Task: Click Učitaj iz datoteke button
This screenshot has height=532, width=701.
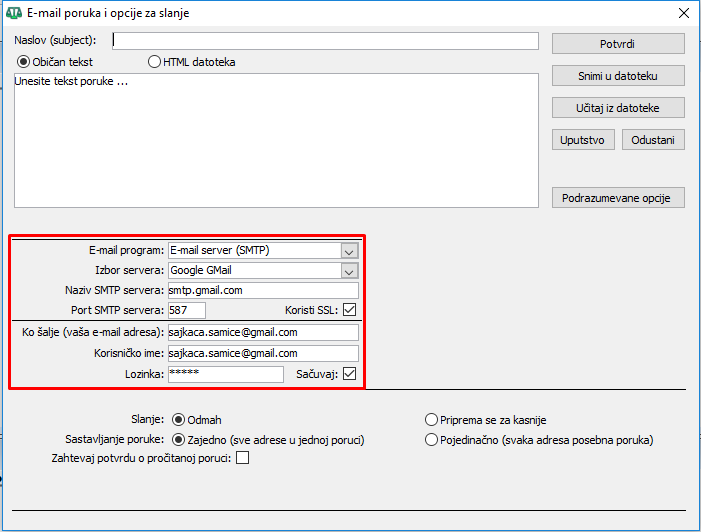Action: pos(618,108)
